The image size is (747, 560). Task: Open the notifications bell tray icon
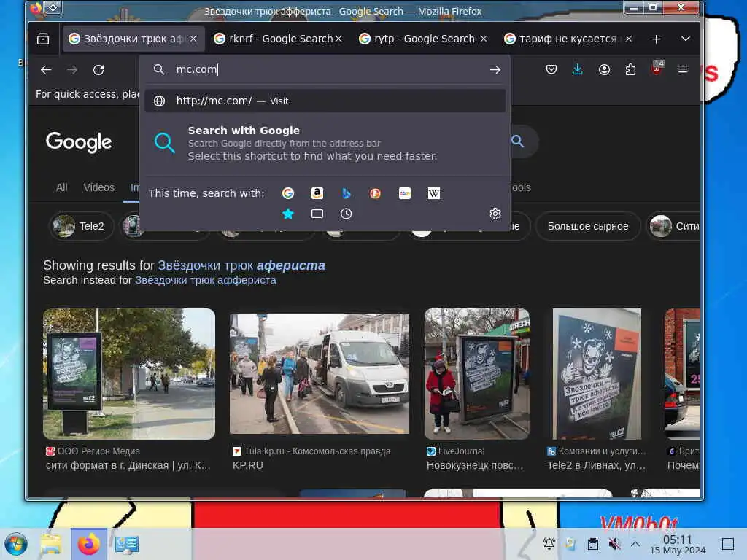click(x=549, y=543)
